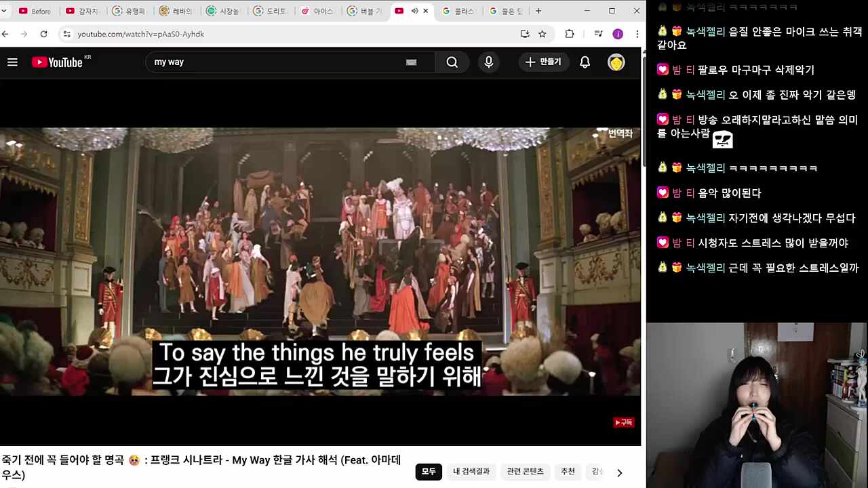Bookmark this page with the star icon
Viewport: 868px width, 488px height.
(542, 34)
